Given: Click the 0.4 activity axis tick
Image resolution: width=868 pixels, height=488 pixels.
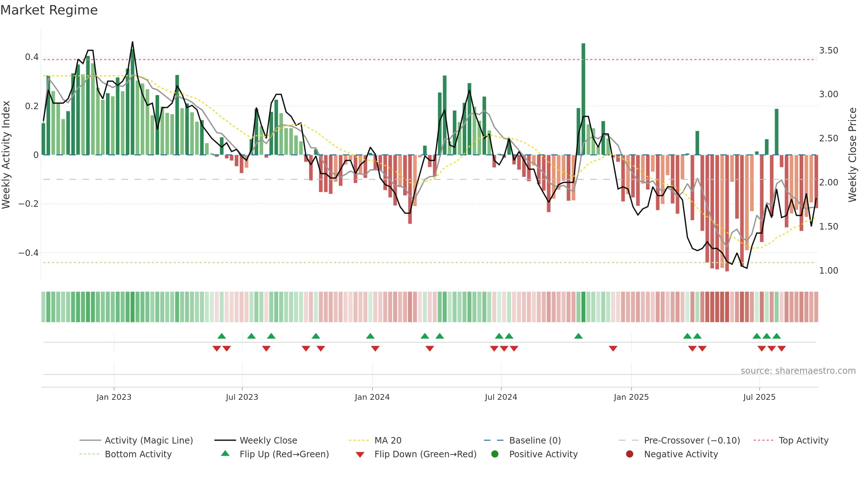Looking at the screenshot, I should (32, 57).
